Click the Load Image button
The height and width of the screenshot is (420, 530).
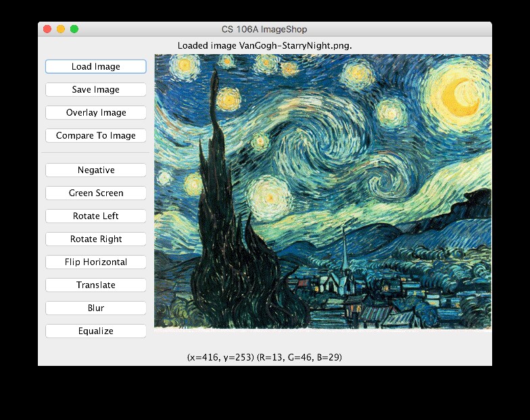pyautogui.click(x=96, y=66)
